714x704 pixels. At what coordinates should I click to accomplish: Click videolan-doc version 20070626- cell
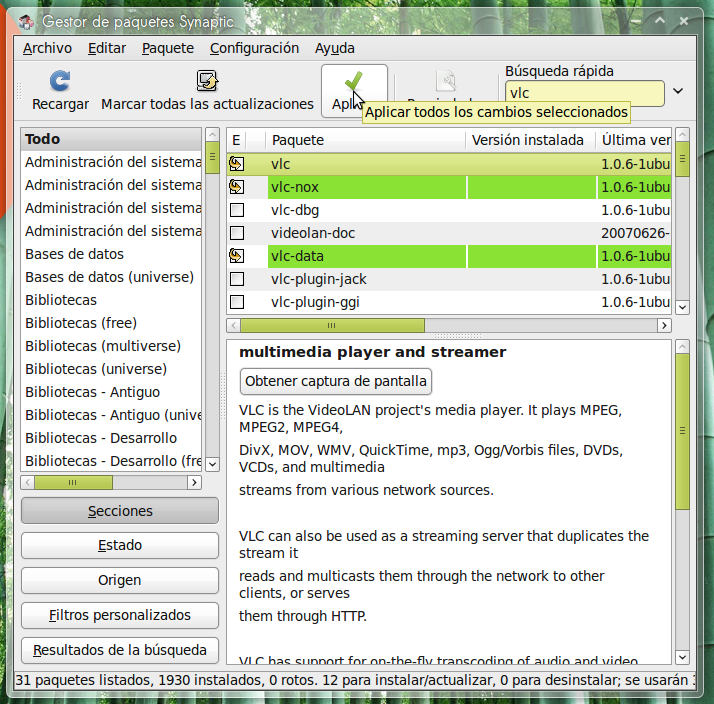(x=635, y=233)
